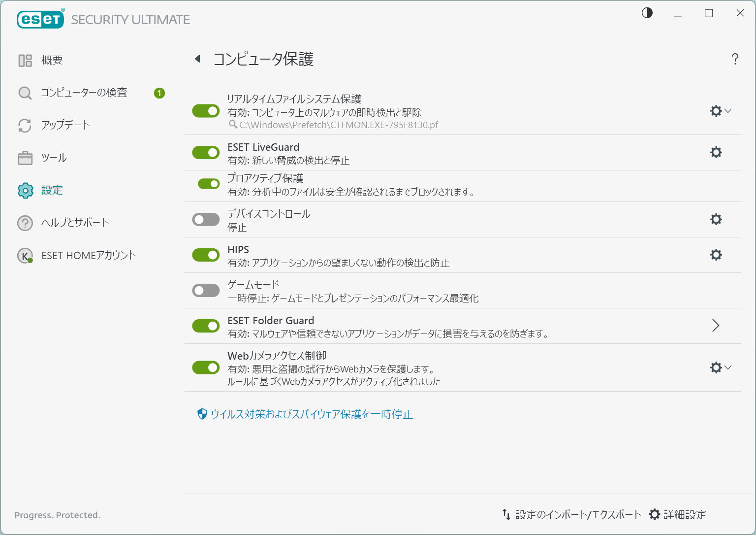Open help with the question mark icon

point(735,59)
